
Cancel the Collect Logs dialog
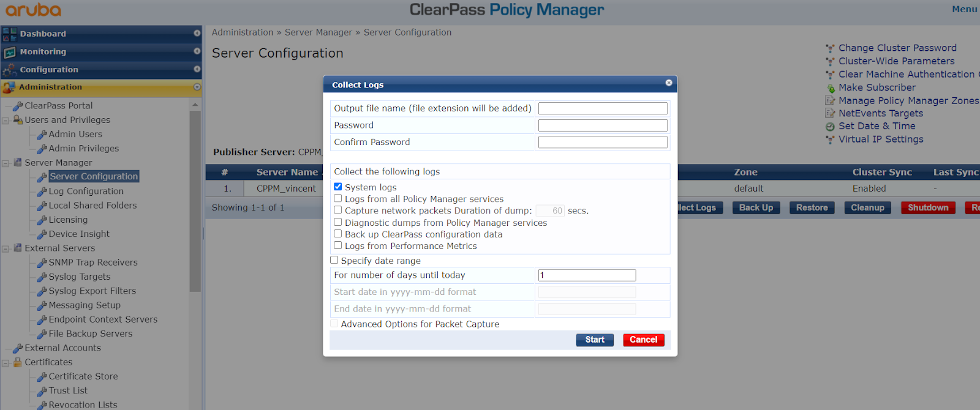644,340
